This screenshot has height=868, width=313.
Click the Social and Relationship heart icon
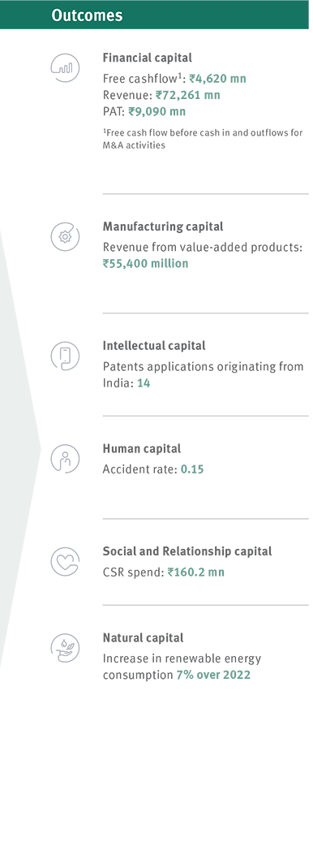65,561
